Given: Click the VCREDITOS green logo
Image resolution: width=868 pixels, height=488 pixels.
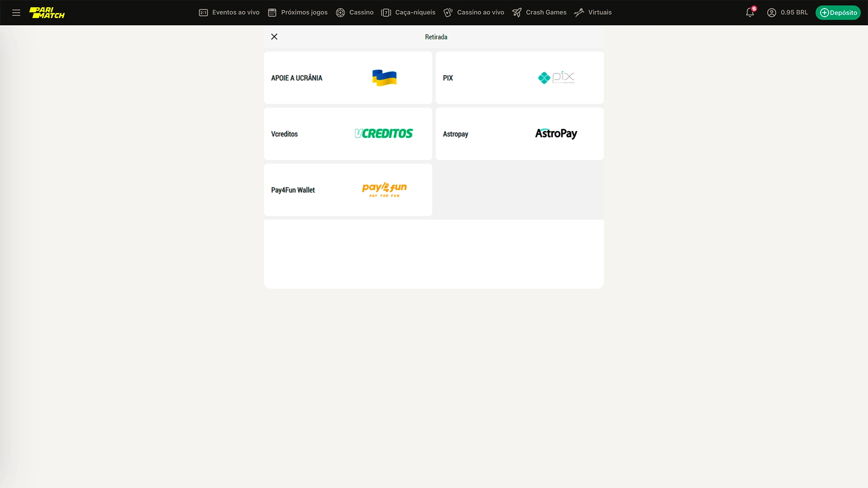Looking at the screenshot, I should point(384,133).
